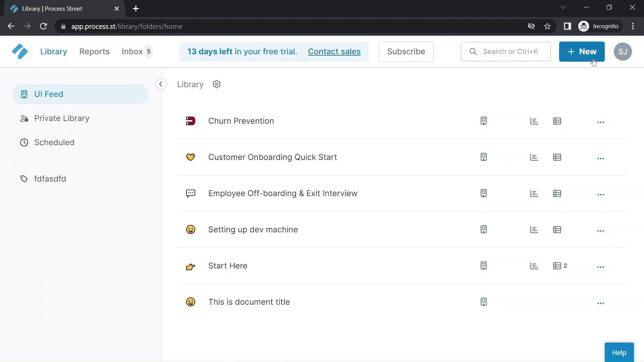
Task: Click the Process Street logo
Action: [20, 52]
